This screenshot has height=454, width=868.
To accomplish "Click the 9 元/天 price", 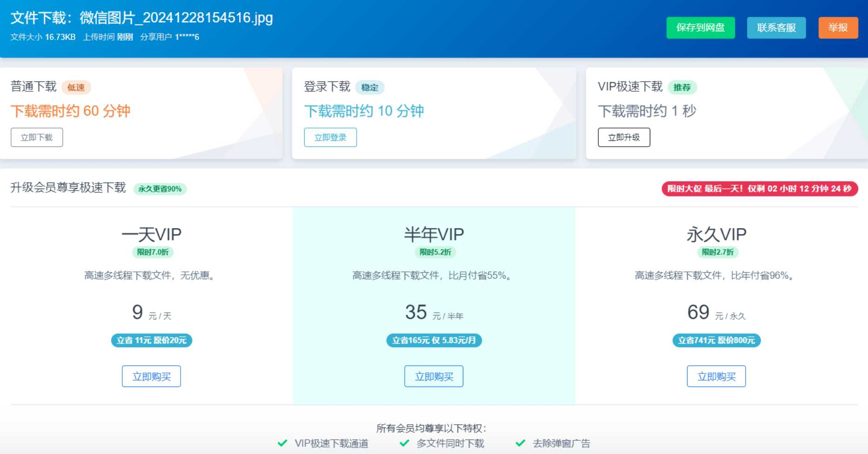I will coord(152,312).
